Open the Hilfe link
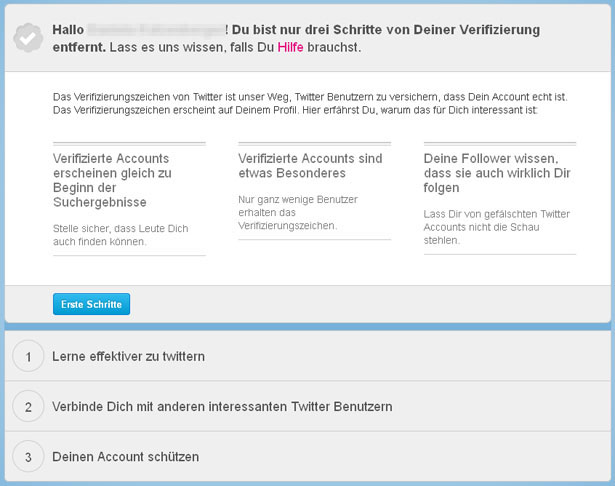 (x=290, y=47)
